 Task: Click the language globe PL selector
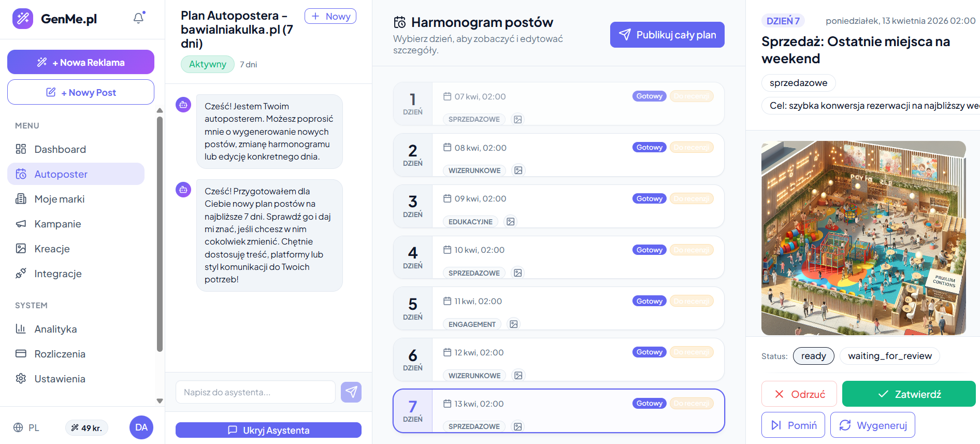pyautogui.click(x=26, y=427)
